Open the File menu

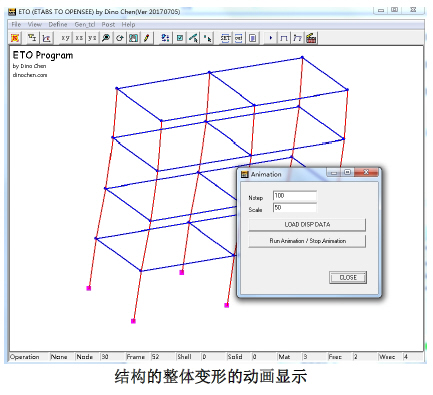coord(16,24)
